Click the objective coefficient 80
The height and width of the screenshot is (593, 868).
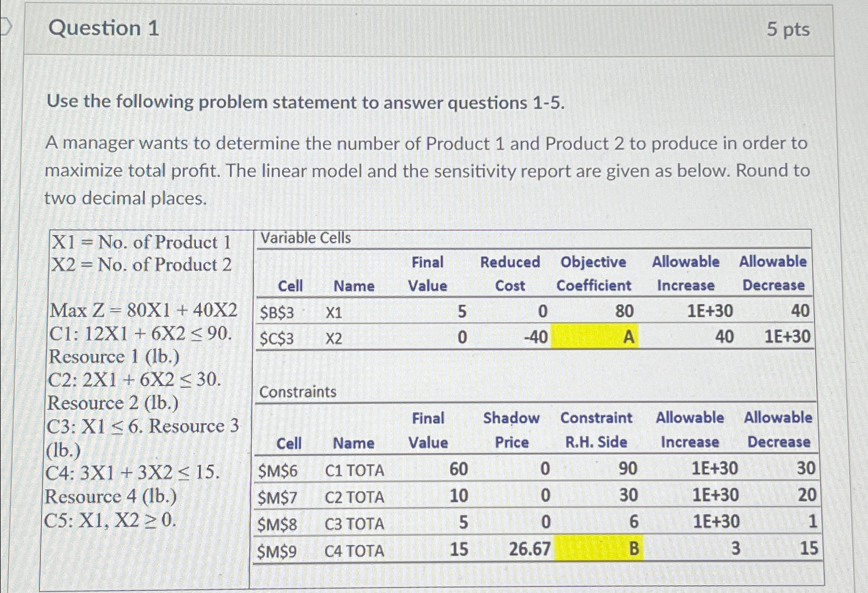point(624,311)
